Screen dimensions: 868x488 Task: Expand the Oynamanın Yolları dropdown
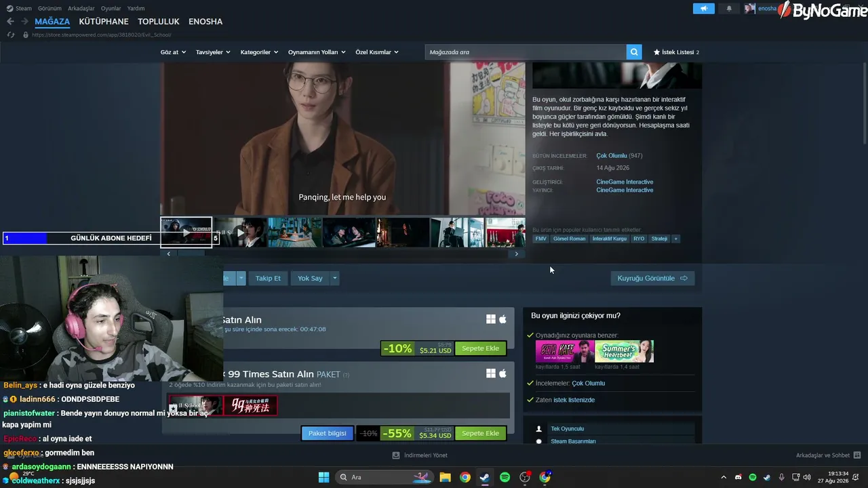pos(317,52)
